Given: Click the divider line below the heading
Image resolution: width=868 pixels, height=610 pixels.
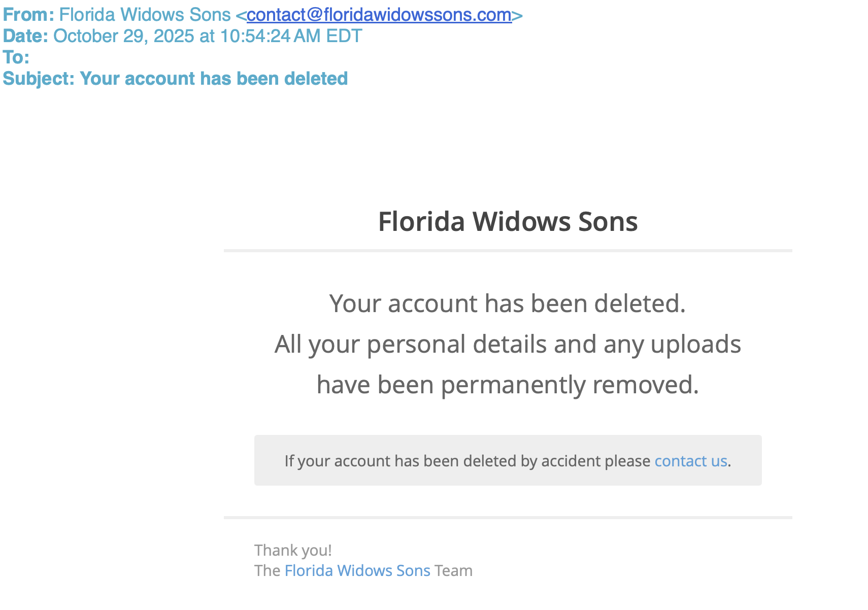Looking at the screenshot, I should 508,251.
